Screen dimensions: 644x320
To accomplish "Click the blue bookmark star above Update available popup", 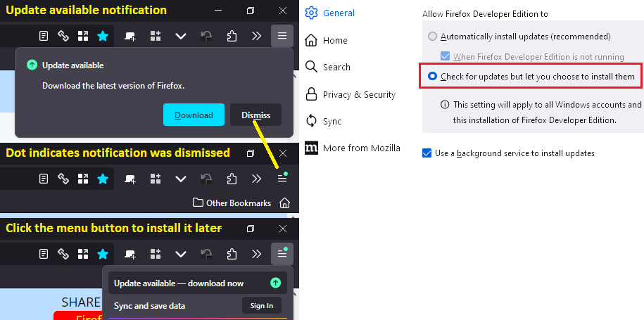I will [103, 36].
